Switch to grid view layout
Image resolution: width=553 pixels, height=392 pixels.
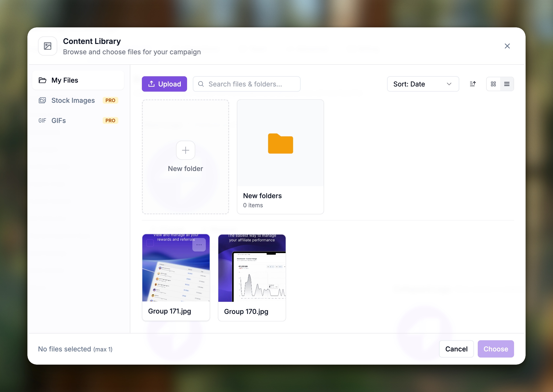493,84
